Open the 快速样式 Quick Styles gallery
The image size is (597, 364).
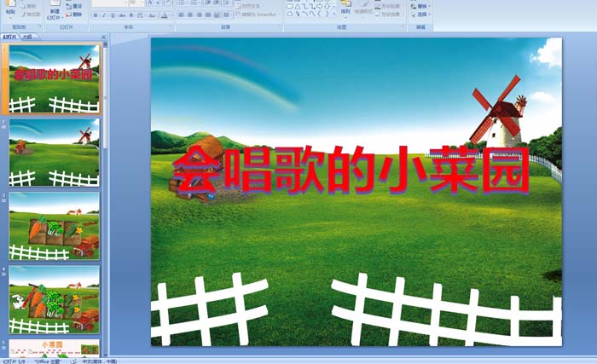point(363,11)
